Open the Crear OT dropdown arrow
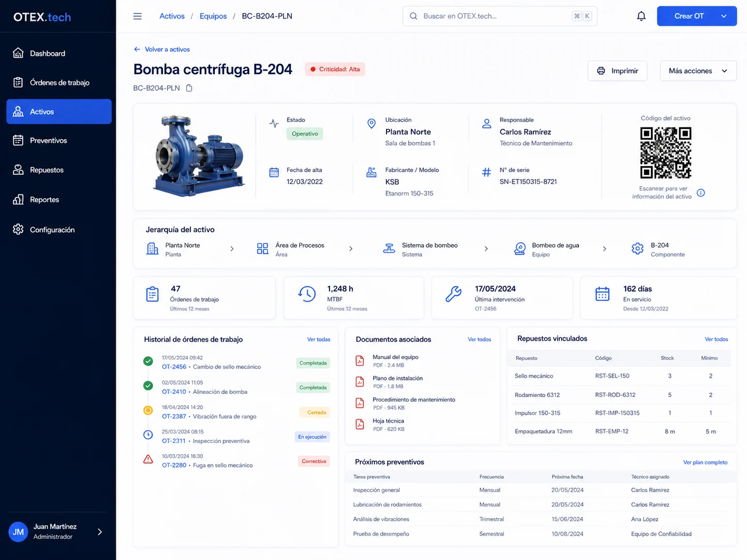This screenshot has width=747, height=560. [724, 16]
